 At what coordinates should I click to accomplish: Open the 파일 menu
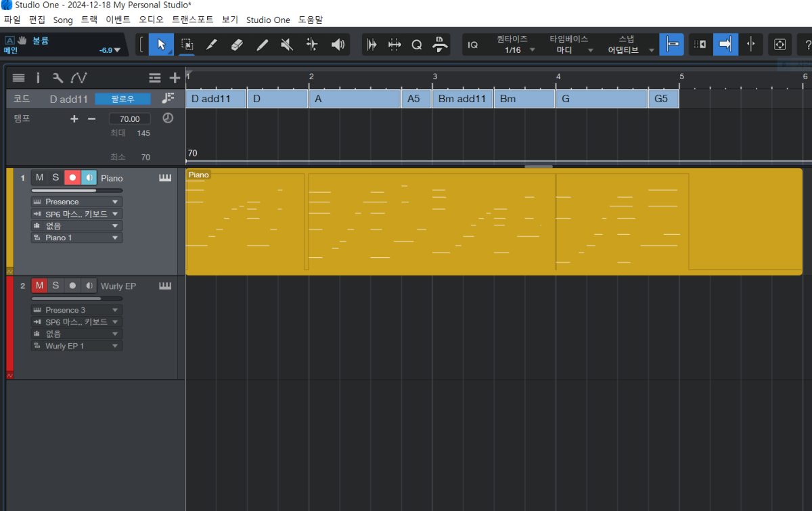click(12, 20)
